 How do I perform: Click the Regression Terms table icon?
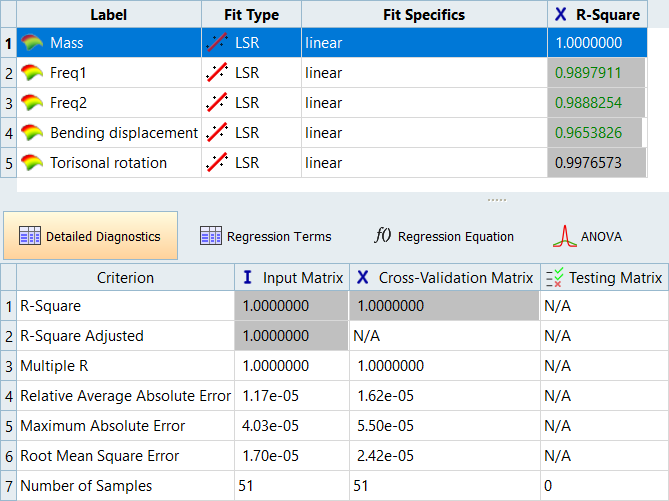211,237
